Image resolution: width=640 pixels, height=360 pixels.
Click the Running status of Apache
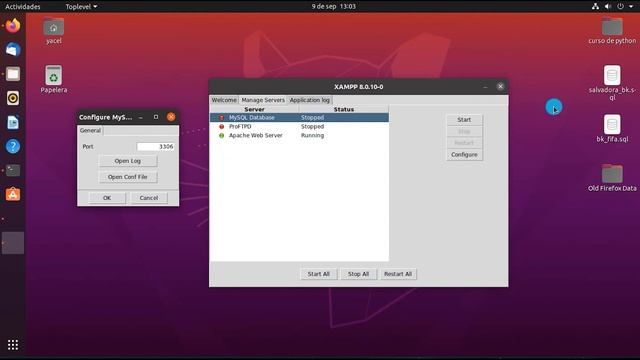(x=312, y=136)
